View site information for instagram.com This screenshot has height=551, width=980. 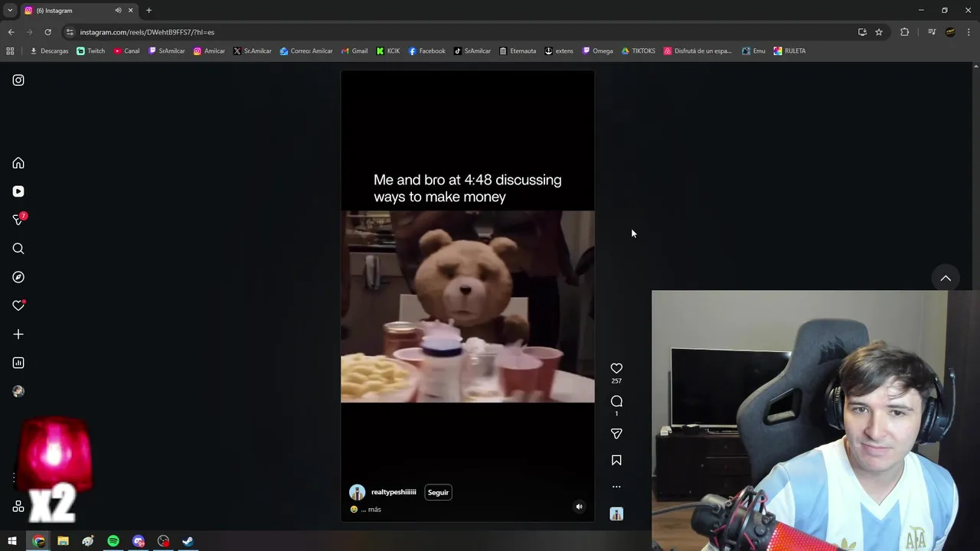point(70,32)
